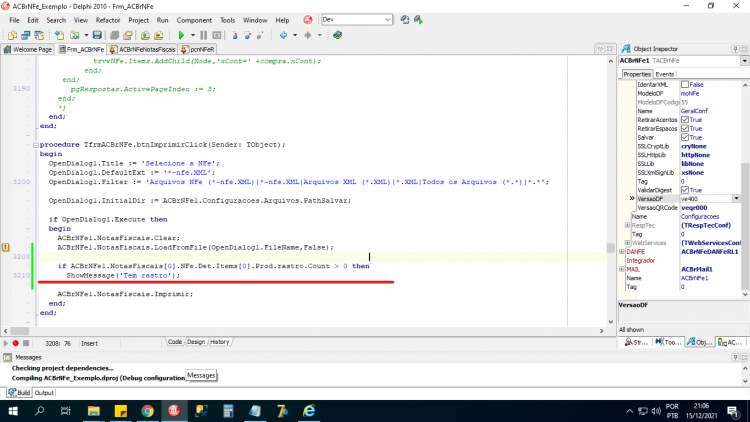Click the Save All toolbar icon
The height and width of the screenshot is (422, 750).
114,35
